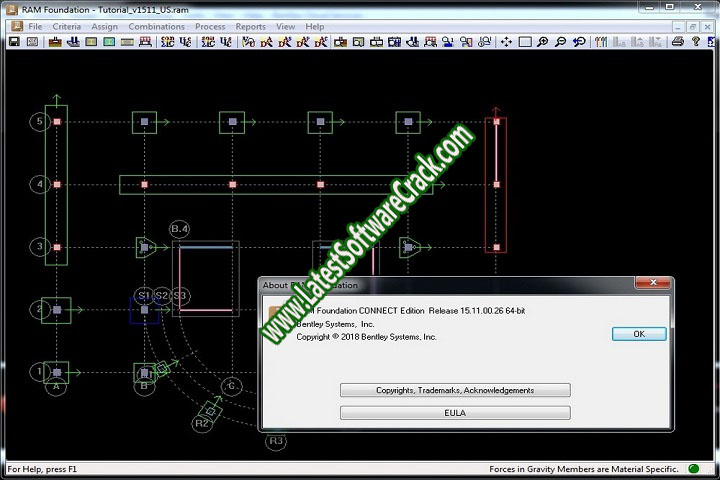This screenshot has width=720, height=480.
Task: Click the release text '15.11.00.26 64-bit'
Action: click(x=493, y=311)
